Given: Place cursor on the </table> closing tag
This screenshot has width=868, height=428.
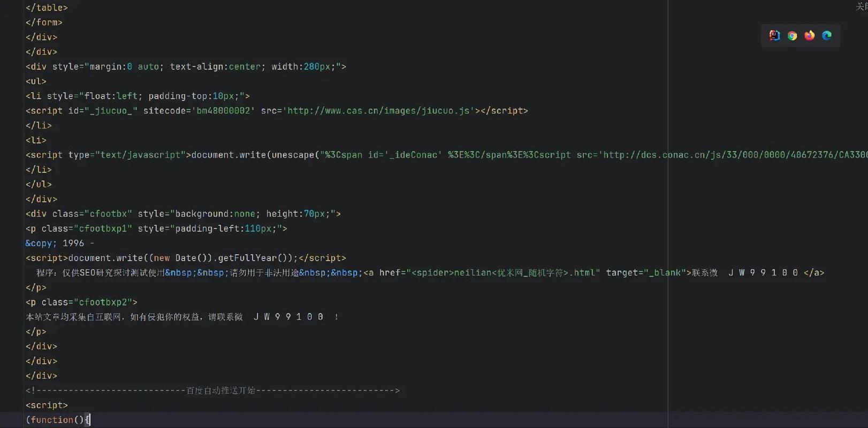Looking at the screenshot, I should click(x=47, y=8).
